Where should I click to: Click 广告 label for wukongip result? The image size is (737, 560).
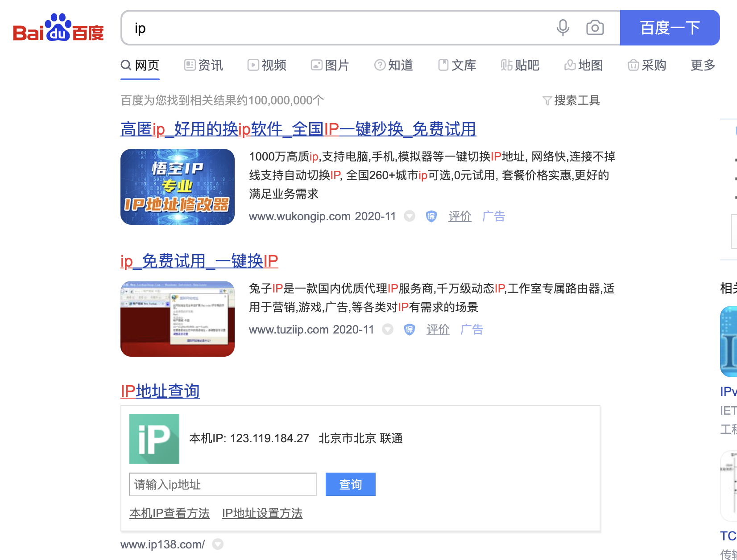[x=494, y=216]
